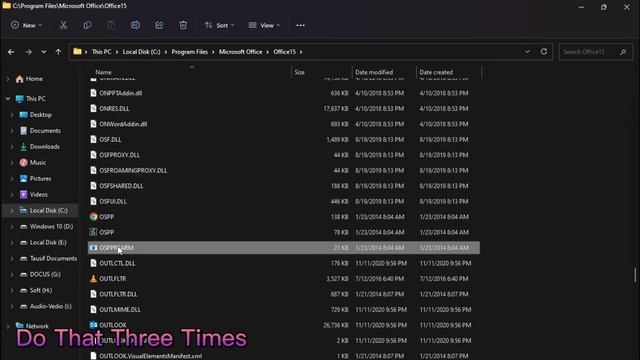Click the Cut toolbar icon
Viewport: 640px width, 360px height.
(63, 25)
